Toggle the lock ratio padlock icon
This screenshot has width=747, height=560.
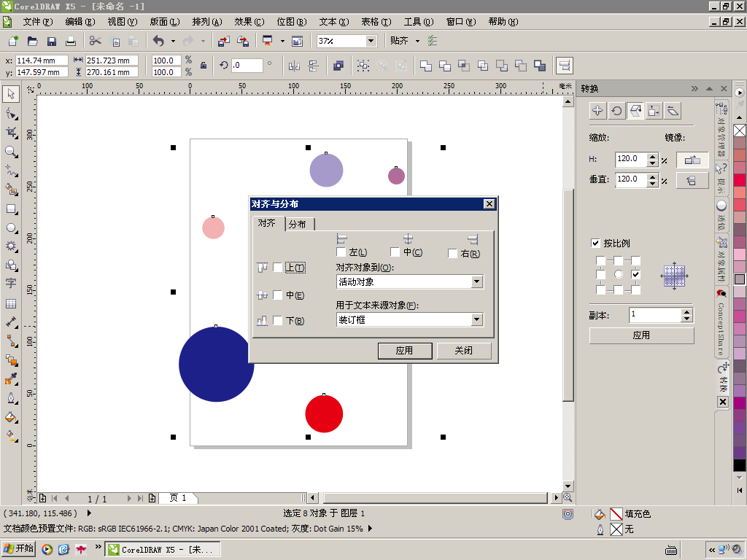coord(204,66)
